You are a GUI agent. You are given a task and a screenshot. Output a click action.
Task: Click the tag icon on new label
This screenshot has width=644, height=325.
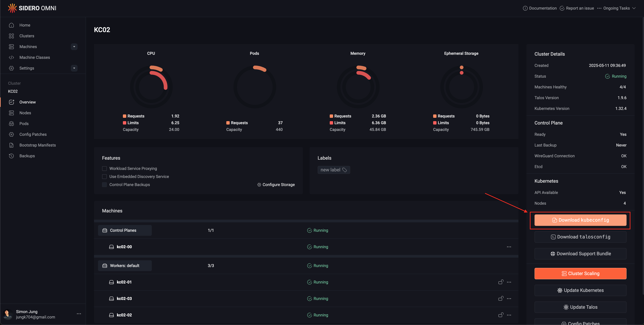click(344, 170)
